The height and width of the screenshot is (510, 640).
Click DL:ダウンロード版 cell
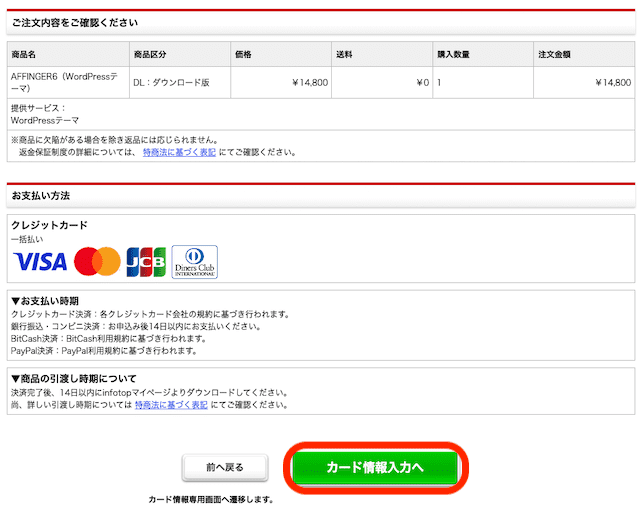(180, 82)
